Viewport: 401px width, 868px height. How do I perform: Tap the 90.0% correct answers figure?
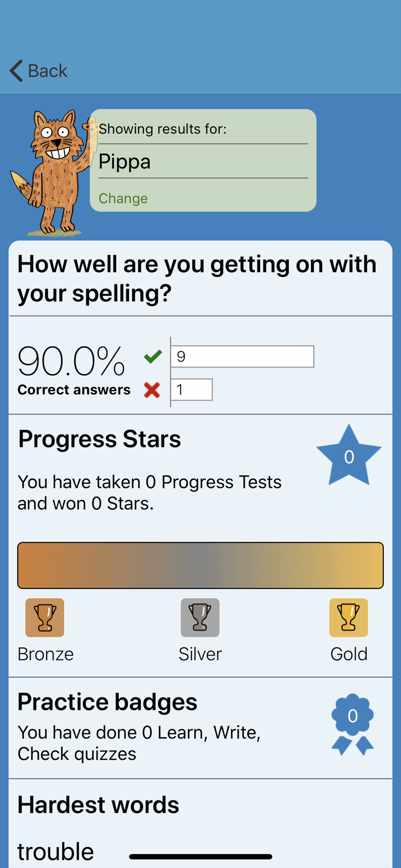coord(72,361)
